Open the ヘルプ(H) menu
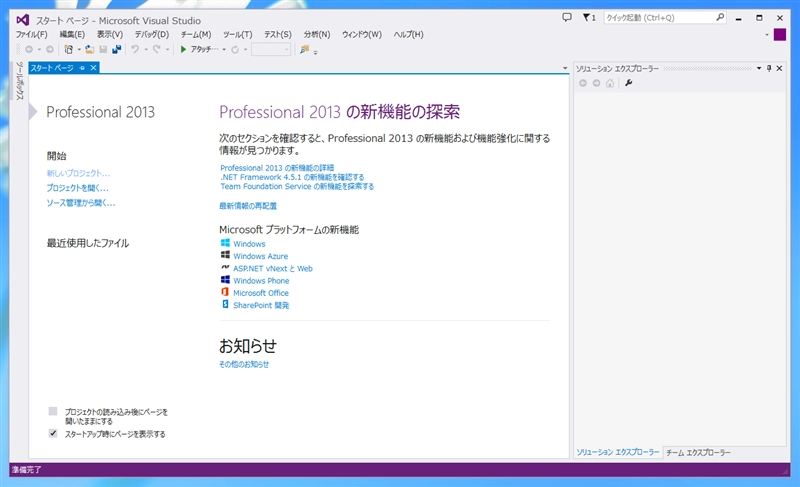800x487 pixels. tap(409, 34)
